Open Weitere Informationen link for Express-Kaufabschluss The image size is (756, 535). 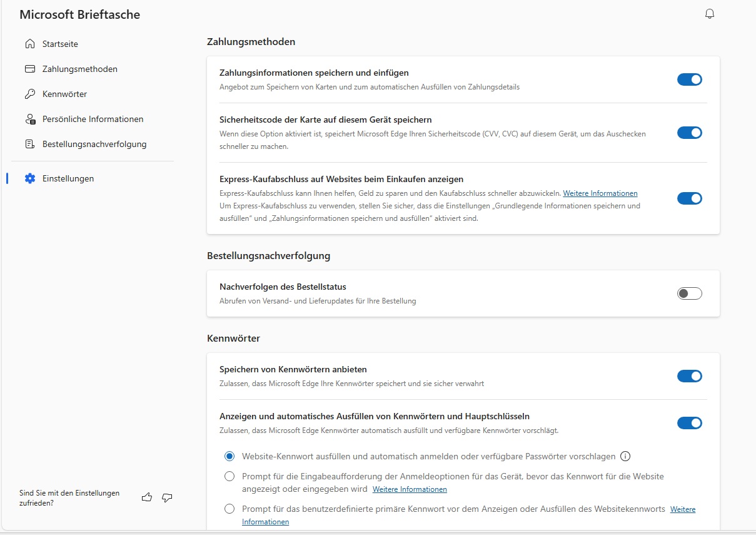click(600, 193)
